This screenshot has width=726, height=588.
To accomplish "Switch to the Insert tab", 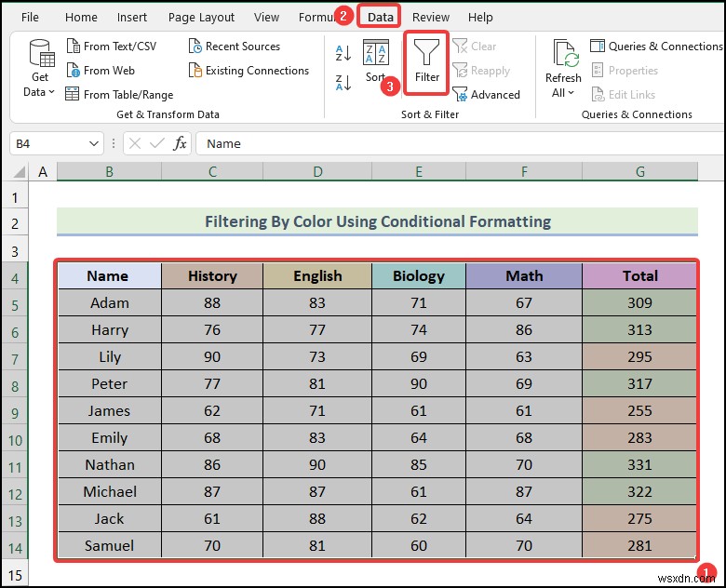I will pyautogui.click(x=131, y=18).
